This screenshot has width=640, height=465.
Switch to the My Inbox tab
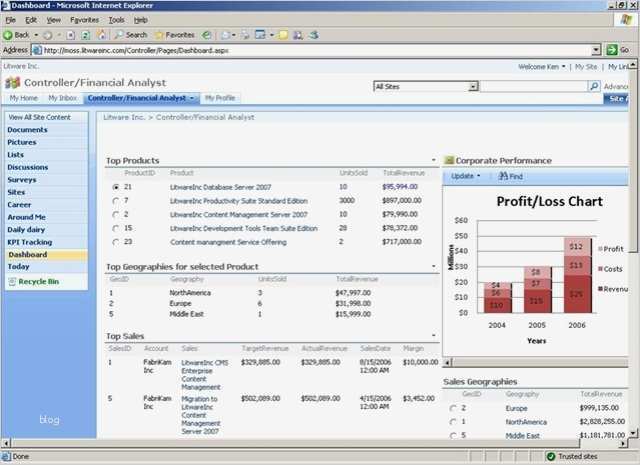point(62,98)
